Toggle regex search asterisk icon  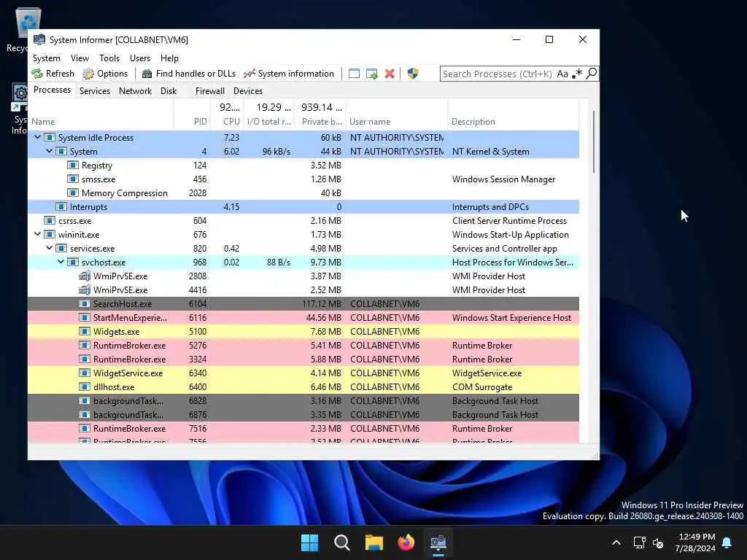(x=577, y=74)
